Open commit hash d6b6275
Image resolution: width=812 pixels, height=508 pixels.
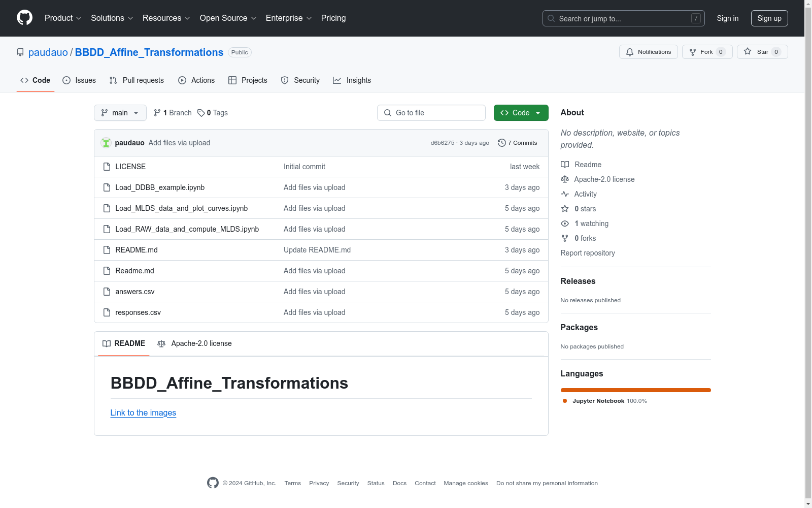[x=443, y=143]
